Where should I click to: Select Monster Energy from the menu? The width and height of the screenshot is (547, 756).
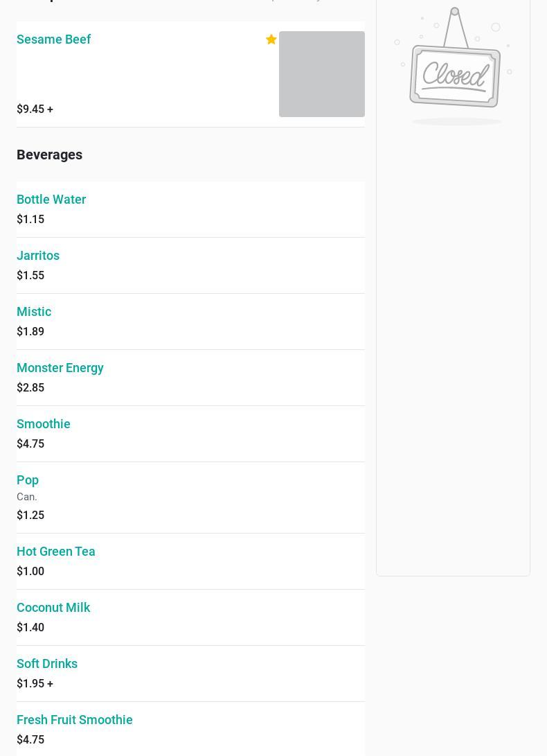[60, 368]
